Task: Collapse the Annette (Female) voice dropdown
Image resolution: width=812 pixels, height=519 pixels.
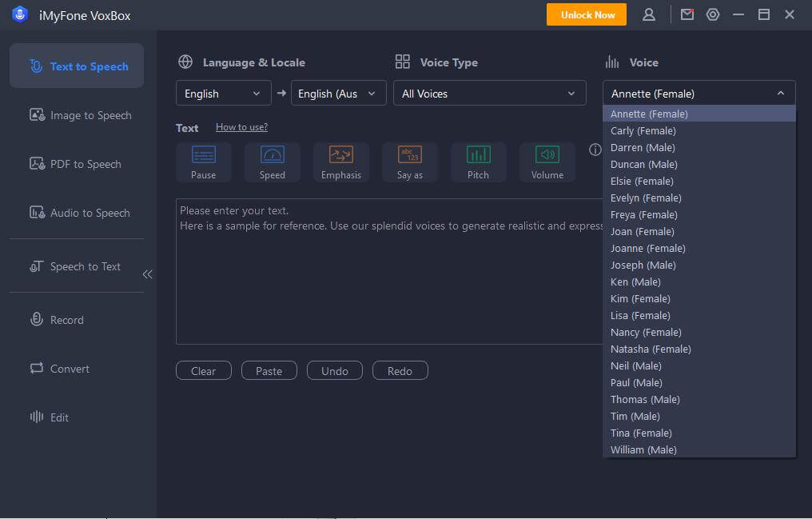Action: coord(699,94)
